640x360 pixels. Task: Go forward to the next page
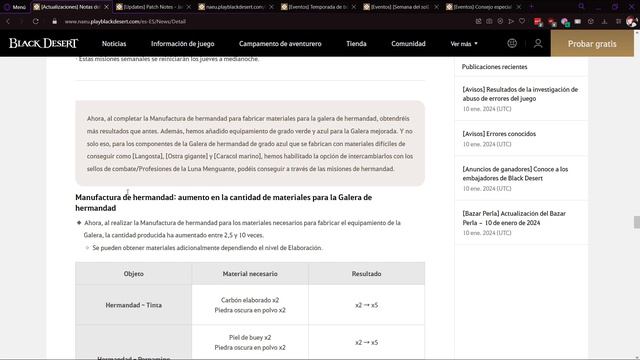click(x=21, y=21)
